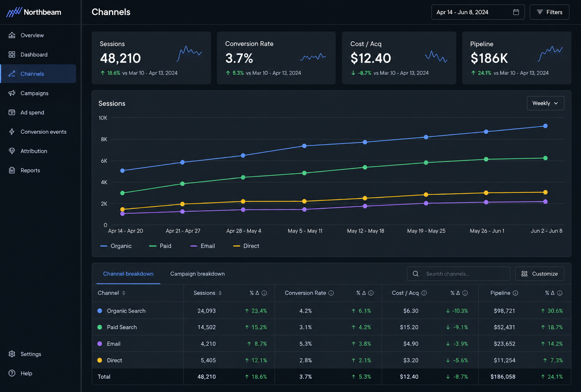Screen dimensions: 581x392
Task: Click the Cost / Acq $12.40 summary card
Action: click(399, 58)
